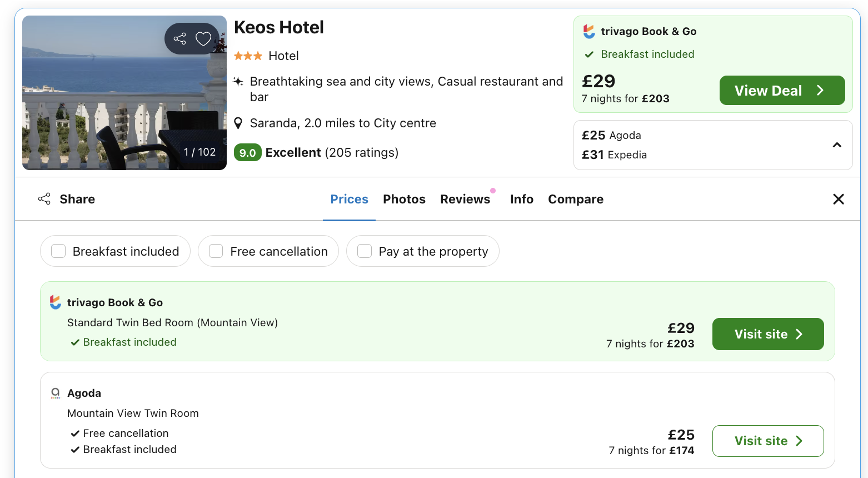This screenshot has width=868, height=478.
Task: Save hotel with the heart icon
Action: 203,38
